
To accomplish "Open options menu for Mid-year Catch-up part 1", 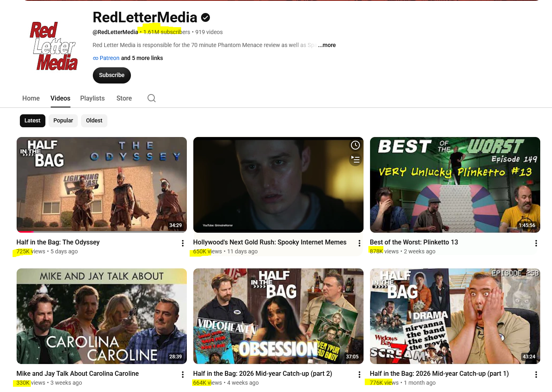I will (536, 375).
